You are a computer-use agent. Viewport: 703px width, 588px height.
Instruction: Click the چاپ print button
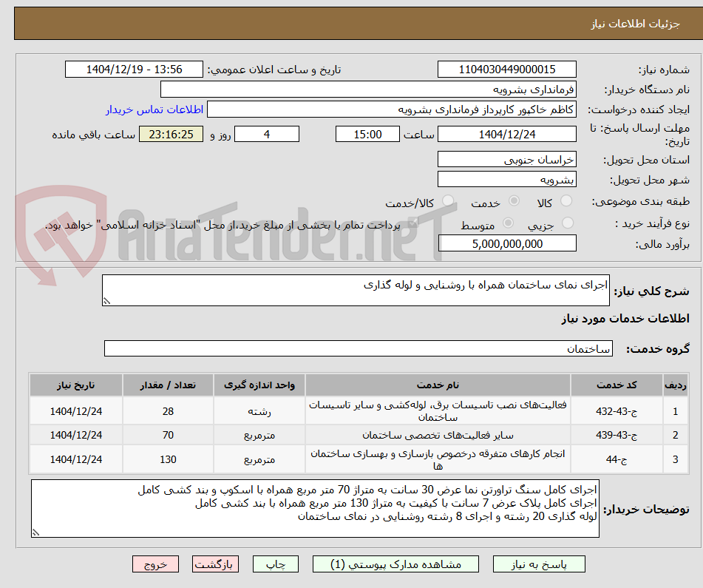tap(276, 564)
